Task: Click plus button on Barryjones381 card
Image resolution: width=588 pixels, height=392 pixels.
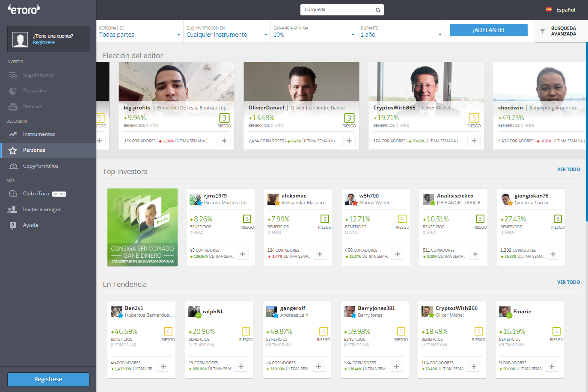Action: point(396,366)
